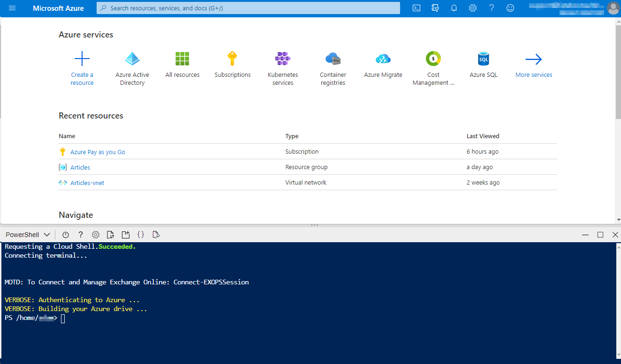The width and height of the screenshot is (621, 364).
Task: Click the "Type" column header
Action: pyautogui.click(x=292, y=136)
